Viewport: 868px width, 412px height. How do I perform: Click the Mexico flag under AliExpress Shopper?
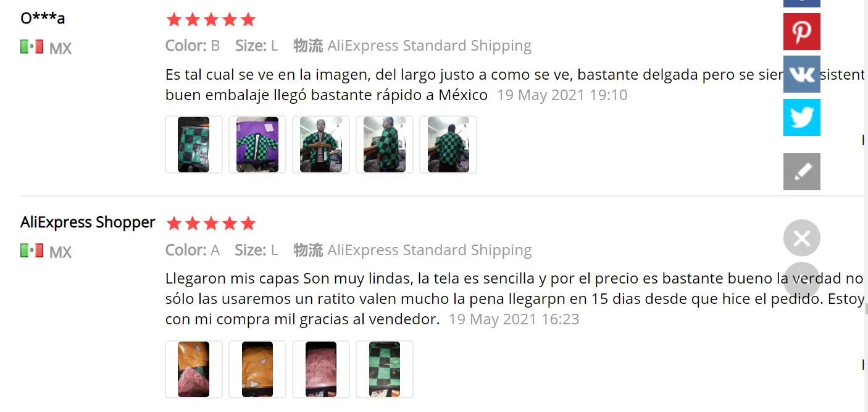click(31, 251)
